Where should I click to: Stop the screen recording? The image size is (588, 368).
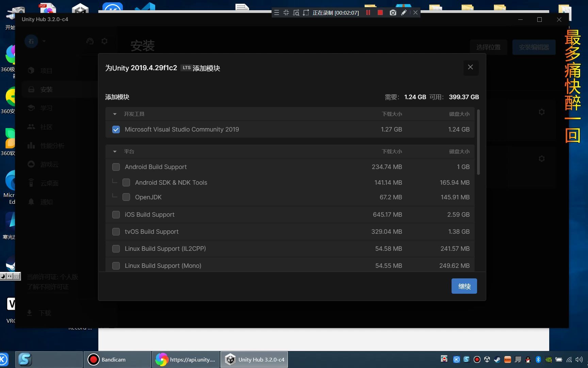380,13
